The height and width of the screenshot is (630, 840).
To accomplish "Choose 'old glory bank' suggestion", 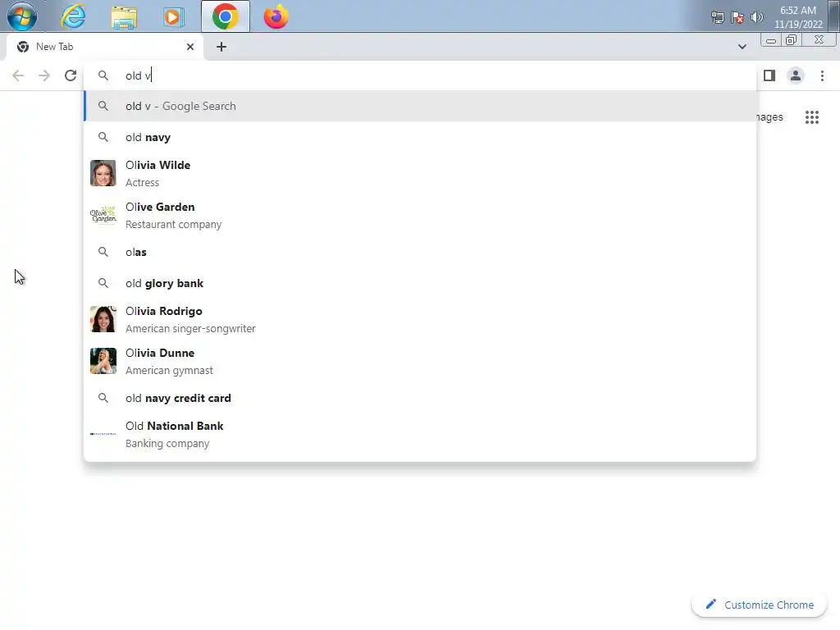I will (420, 283).
